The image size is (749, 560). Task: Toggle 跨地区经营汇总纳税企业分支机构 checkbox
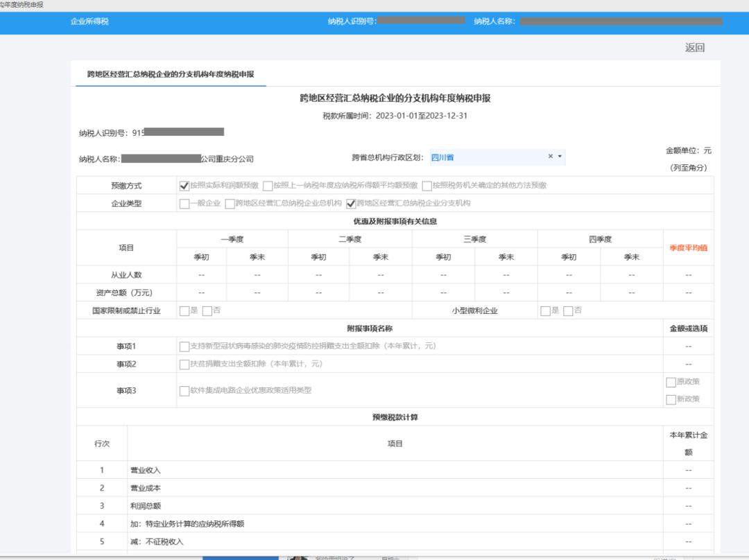(352, 204)
